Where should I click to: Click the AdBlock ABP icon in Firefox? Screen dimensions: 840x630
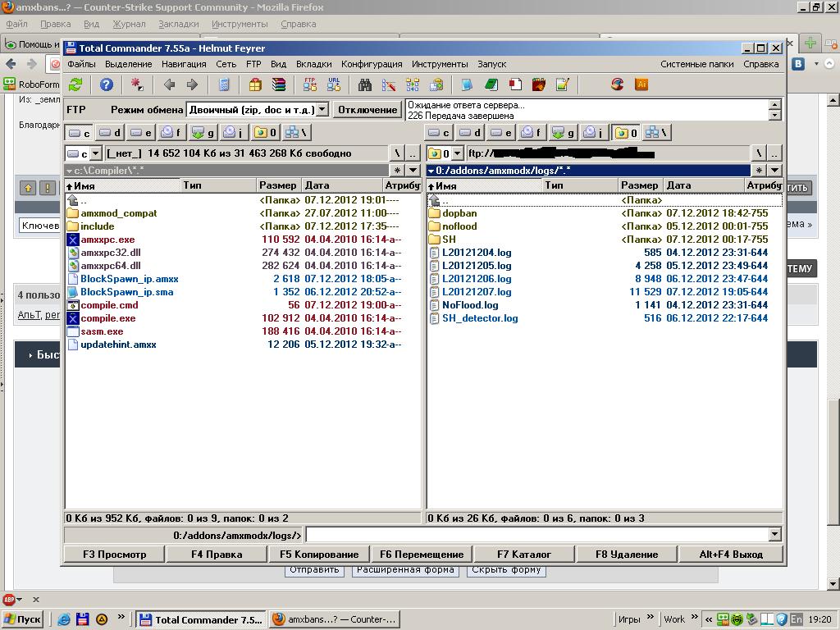[x=9, y=600]
